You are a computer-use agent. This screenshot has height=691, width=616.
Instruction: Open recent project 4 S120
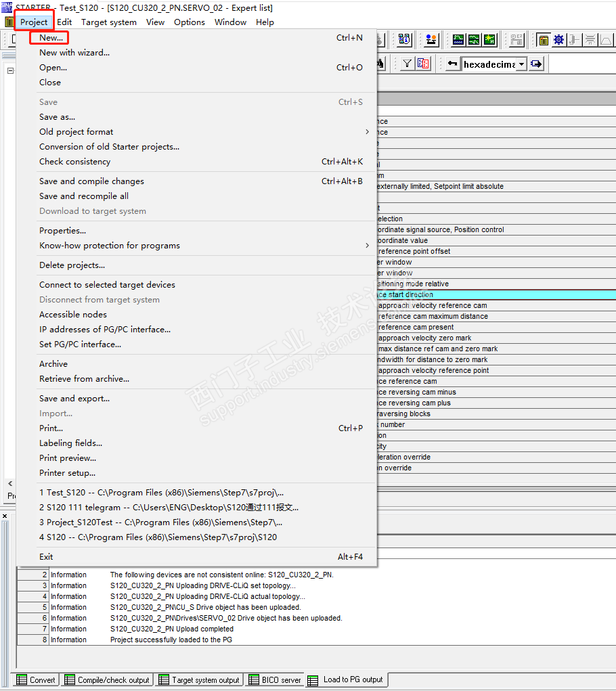tap(158, 537)
